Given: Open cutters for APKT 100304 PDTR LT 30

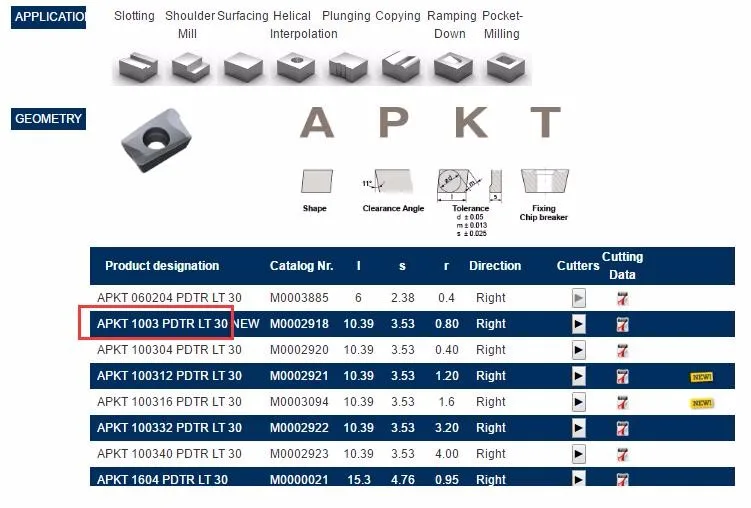Looking at the screenshot, I should click(579, 350).
